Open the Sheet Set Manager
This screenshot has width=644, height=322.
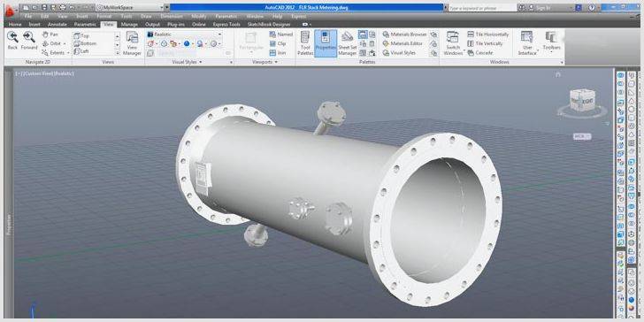coord(348,43)
